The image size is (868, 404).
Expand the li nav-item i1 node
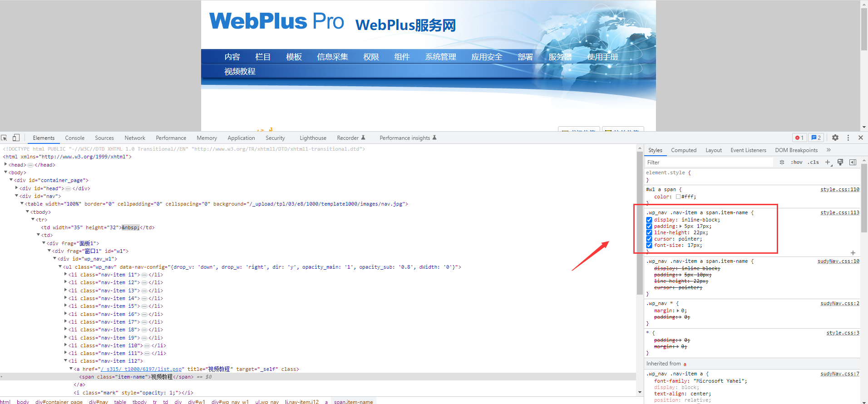click(66, 275)
